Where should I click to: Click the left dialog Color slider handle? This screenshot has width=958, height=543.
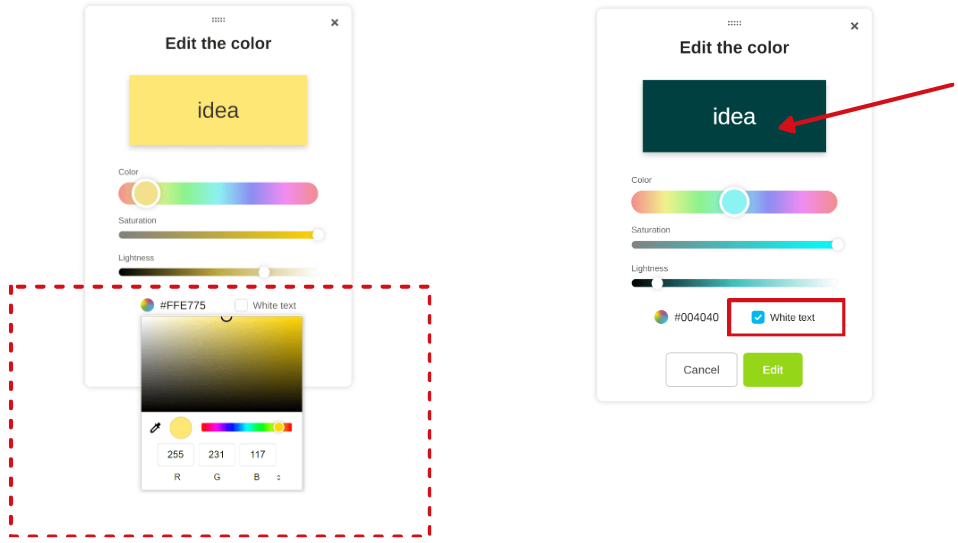[x=146, y=193]
